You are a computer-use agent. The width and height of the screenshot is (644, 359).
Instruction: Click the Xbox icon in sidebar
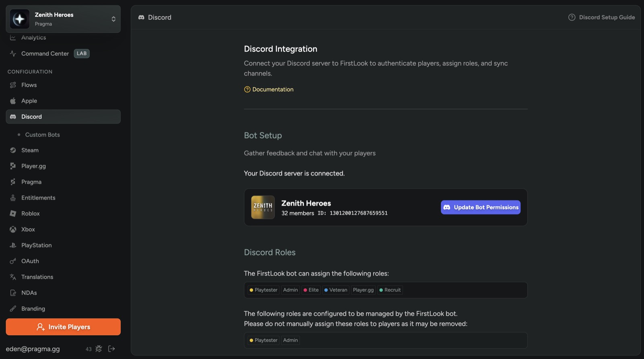13,229
